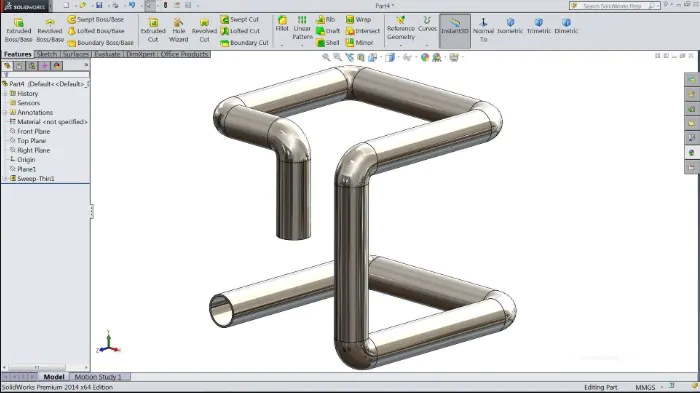Open the Hole Wizard
This screenshot has width=700, height=393.
[x=179, y=30]
